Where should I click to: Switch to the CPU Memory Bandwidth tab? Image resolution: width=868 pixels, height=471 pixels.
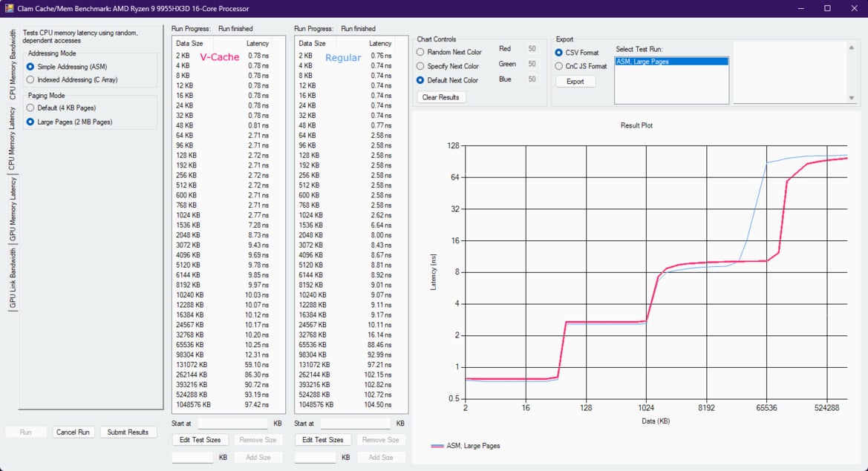click(x=12, y=65)
